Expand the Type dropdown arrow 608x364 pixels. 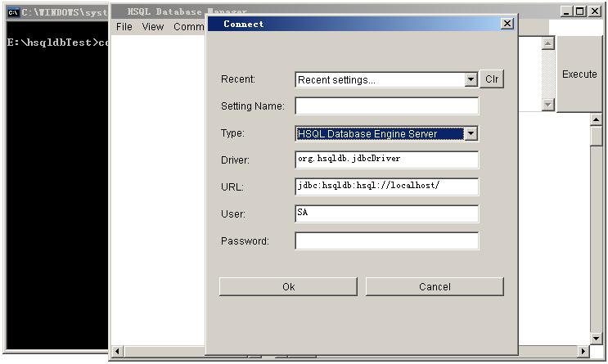[x=471, y=133]
